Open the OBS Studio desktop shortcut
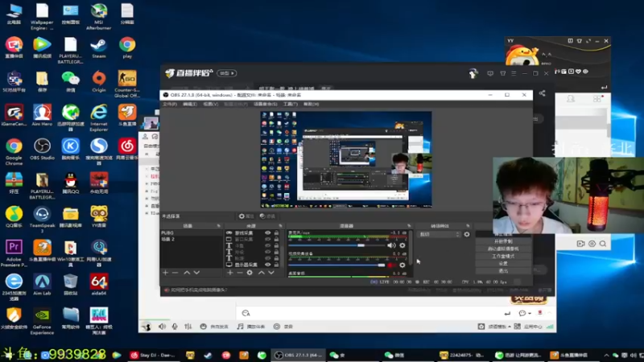Image resolution: width=644 pixels, height=362 pixels. [42, 150]
